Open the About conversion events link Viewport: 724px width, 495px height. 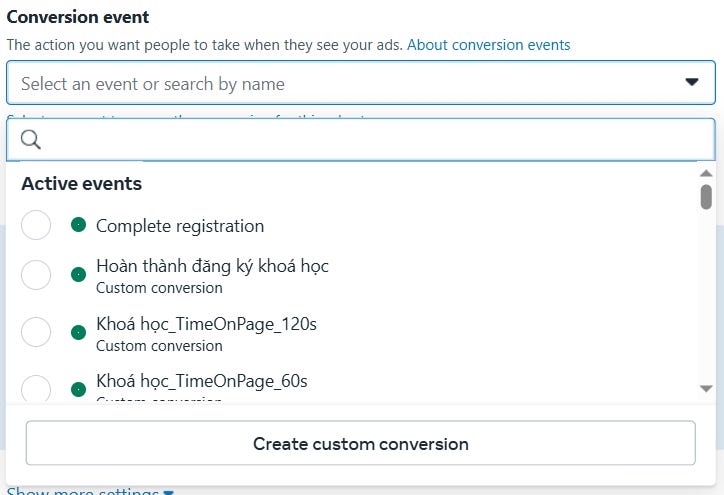pyautogui.click(x=489, y=45)
